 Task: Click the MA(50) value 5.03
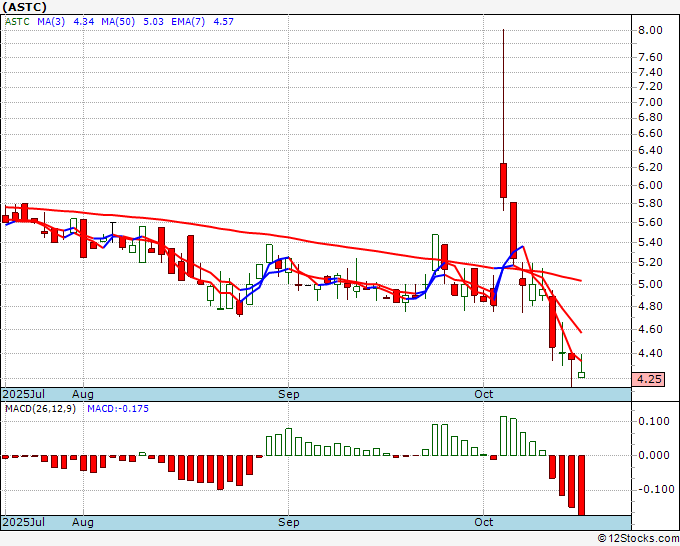click(154, 22)
